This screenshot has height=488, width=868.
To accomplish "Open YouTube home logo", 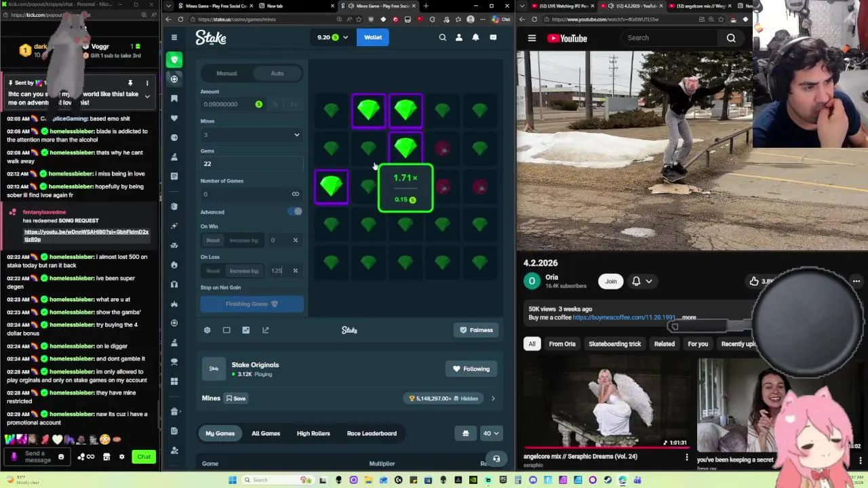I will pyautogui.click(x=567, y=39).
